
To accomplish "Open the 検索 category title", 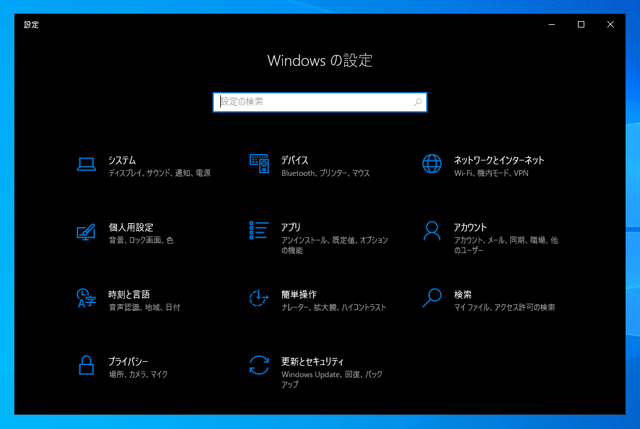I will (x=463, y=294).
